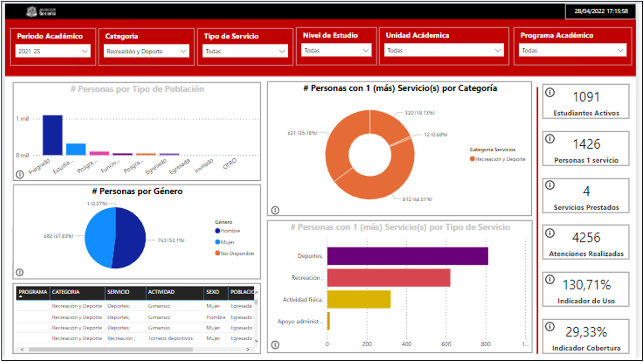Expand the Programa Académico dropdown
Viewport: 644px width, 362px height.
click(572, 51)
